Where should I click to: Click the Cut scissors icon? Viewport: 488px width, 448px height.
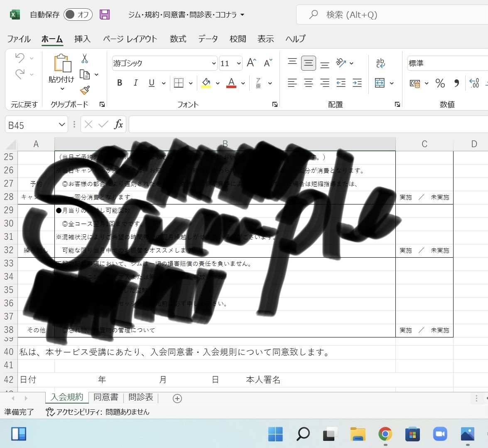(84, 58)
